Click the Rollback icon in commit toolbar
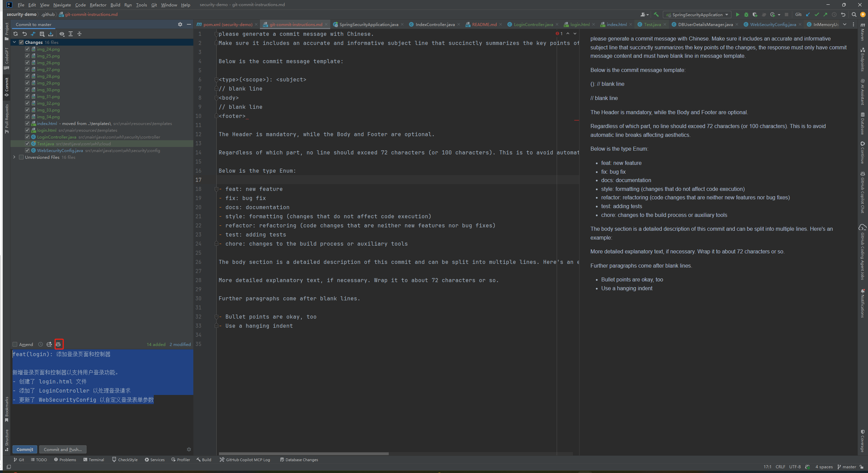Viewport: 868px width, 473px height. (x=24, y=34)
